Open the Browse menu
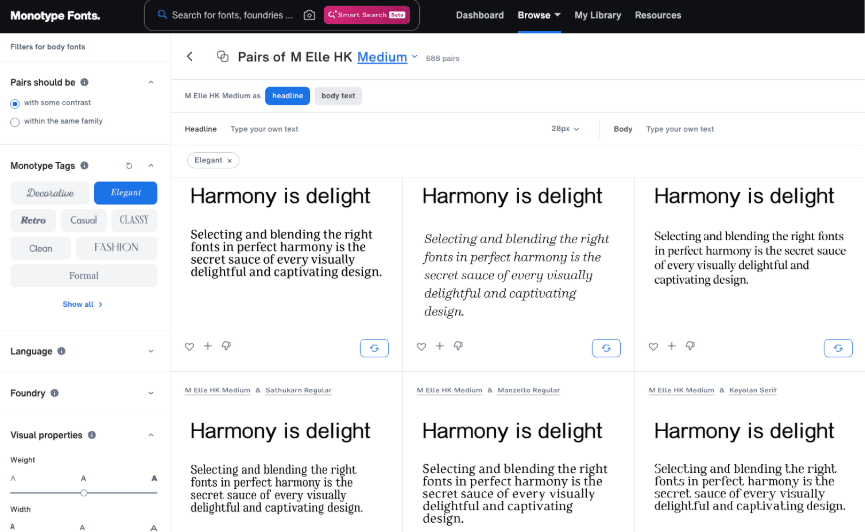The image size is (865, 532). point(539,15)
